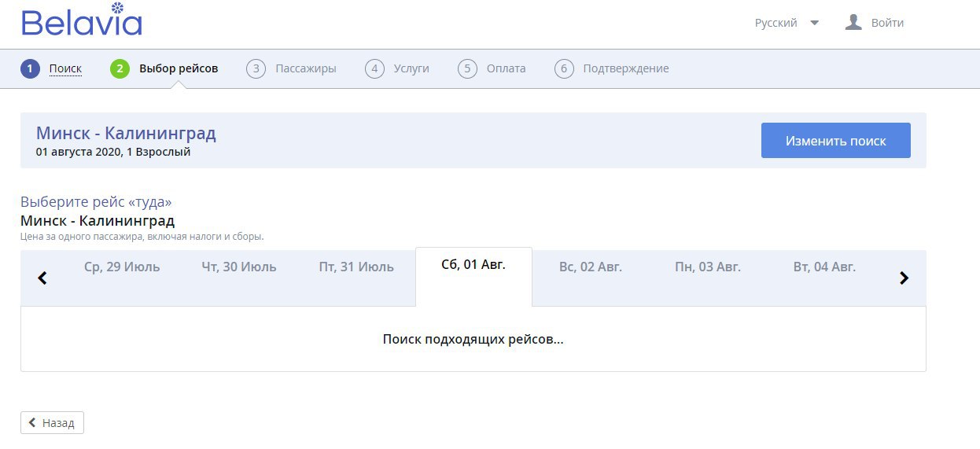Click the Услуги step label
The image size is (980, 449).
point(411,68)
